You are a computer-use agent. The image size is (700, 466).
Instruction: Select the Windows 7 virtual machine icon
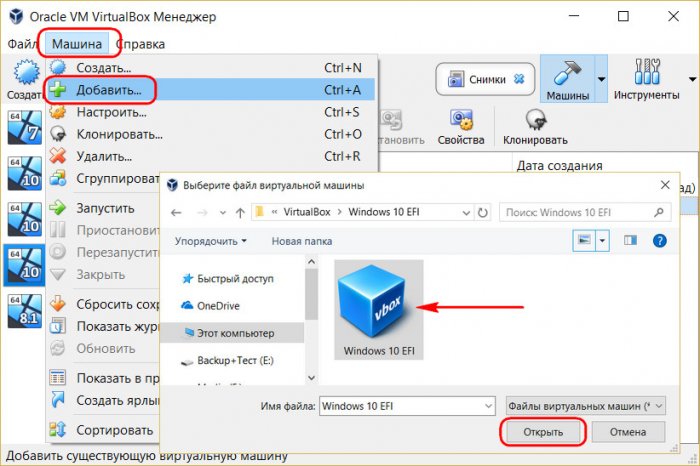(25, 128)
